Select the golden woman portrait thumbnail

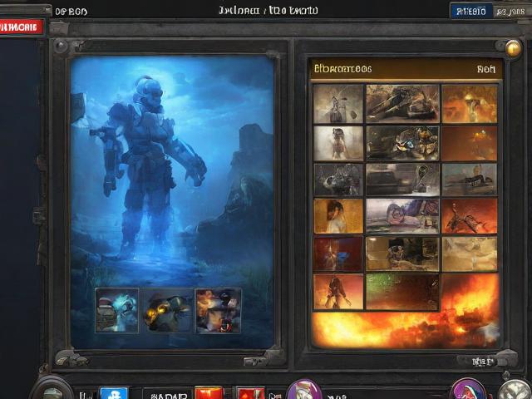[x=338, y=216]
